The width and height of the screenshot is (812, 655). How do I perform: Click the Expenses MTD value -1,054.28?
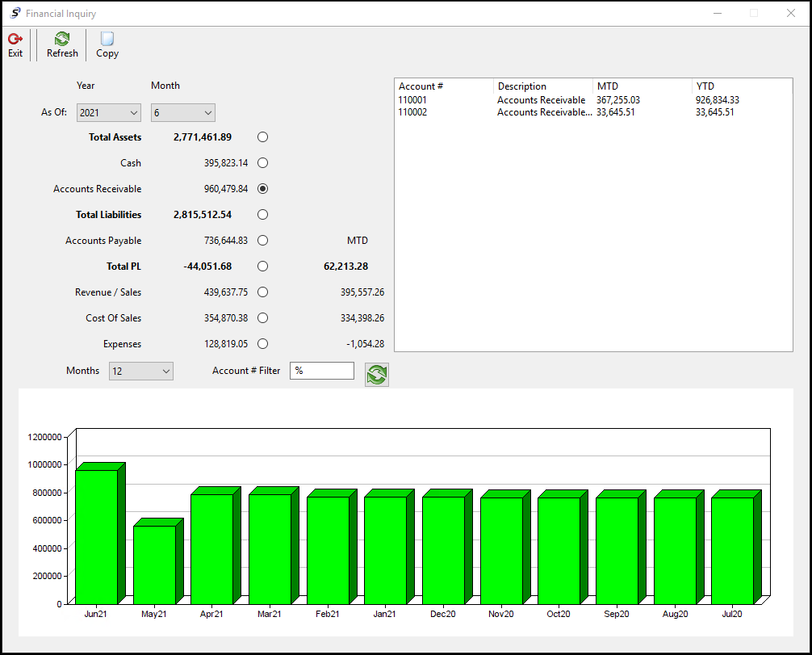click(365, 343)
